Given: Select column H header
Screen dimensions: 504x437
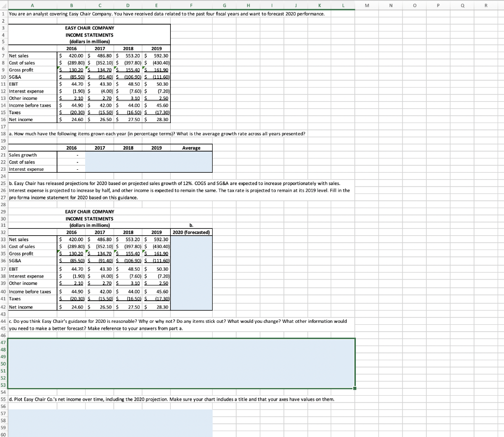Looking at the screenshot, I should pos(248,5).
